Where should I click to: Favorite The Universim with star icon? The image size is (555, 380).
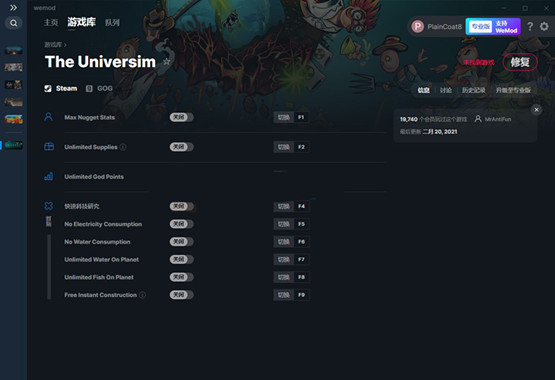click(166, 62)
